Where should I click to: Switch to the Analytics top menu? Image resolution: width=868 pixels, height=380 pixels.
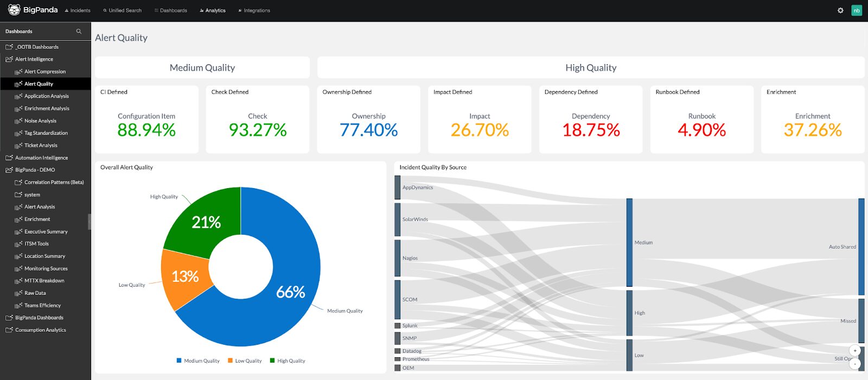213,10
